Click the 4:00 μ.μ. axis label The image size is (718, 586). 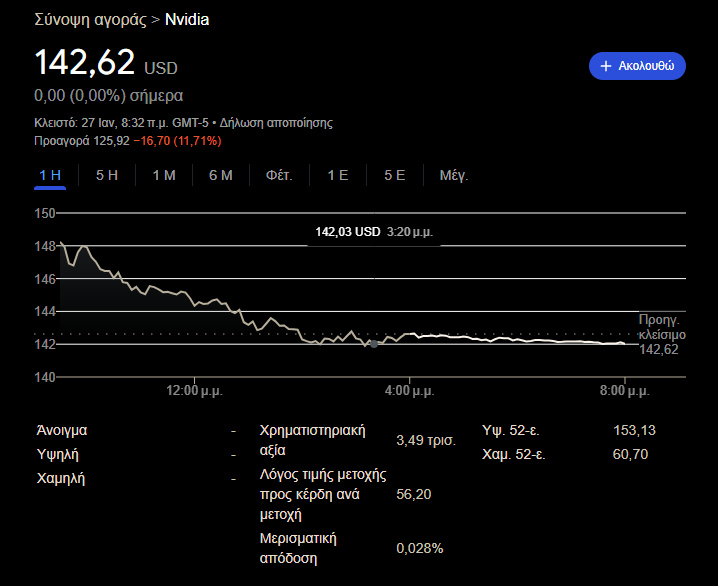(x=409, y=391)
